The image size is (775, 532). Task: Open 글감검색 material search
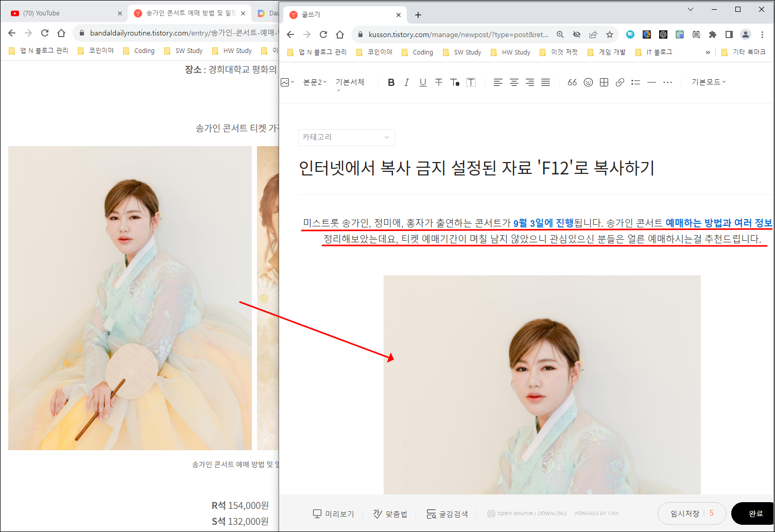pyautogui.click(x=447, y=513)
